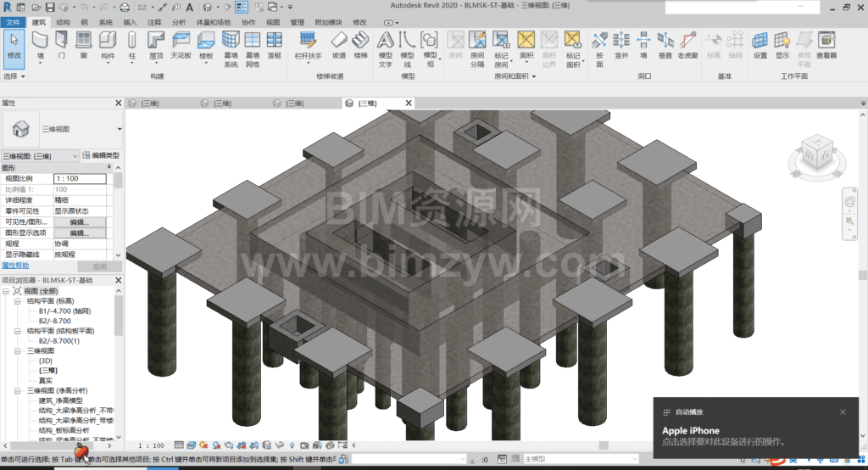Click the Apple iPhone autoplay notification
This screenshot has height=470, width=868.
[x=755, y=428]
